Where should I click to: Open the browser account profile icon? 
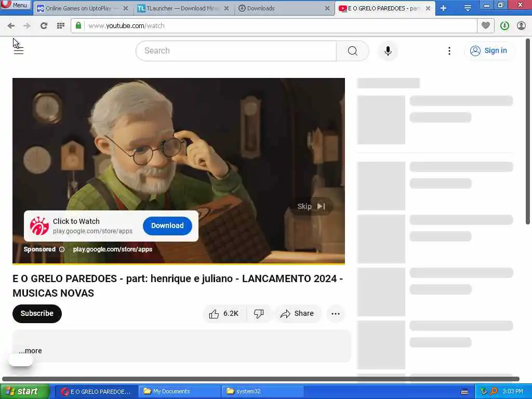point(521,26)
